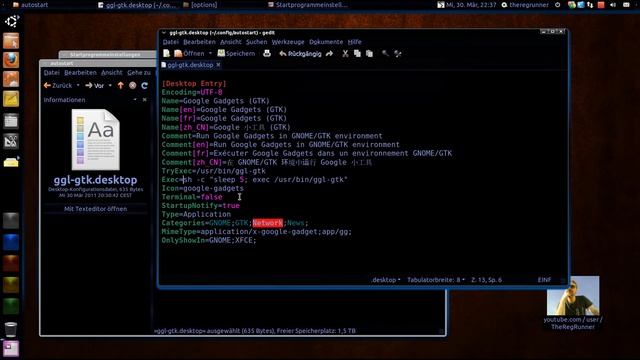Click the power session icon in panel
640x360 pixels.
[558, 5]
